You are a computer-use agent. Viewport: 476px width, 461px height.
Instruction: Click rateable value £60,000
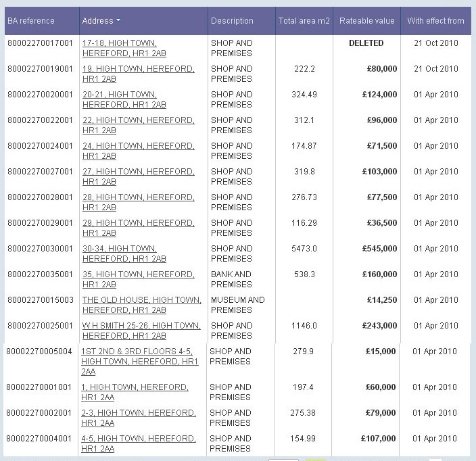click(381, 387)
